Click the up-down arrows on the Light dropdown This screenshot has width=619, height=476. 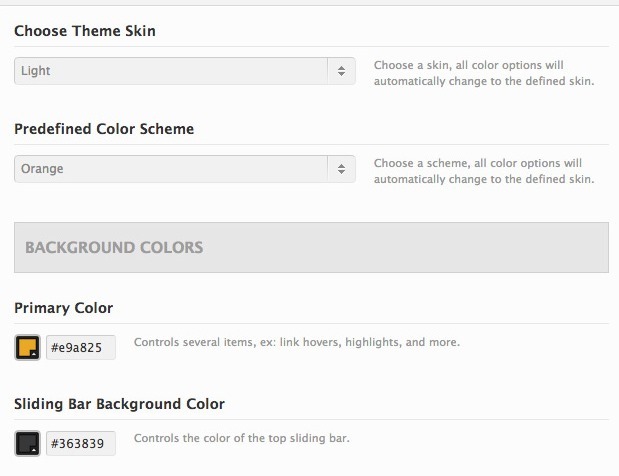click(341, 71)
